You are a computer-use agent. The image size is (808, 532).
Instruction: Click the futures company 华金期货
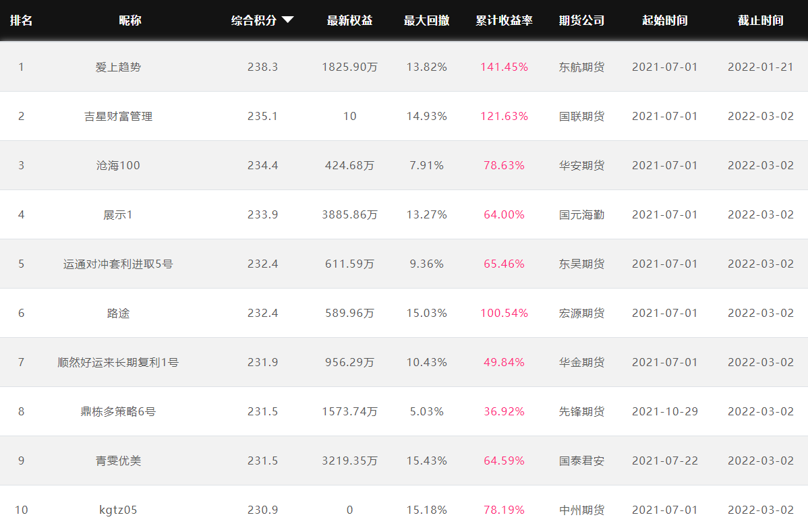pos(582,363)
